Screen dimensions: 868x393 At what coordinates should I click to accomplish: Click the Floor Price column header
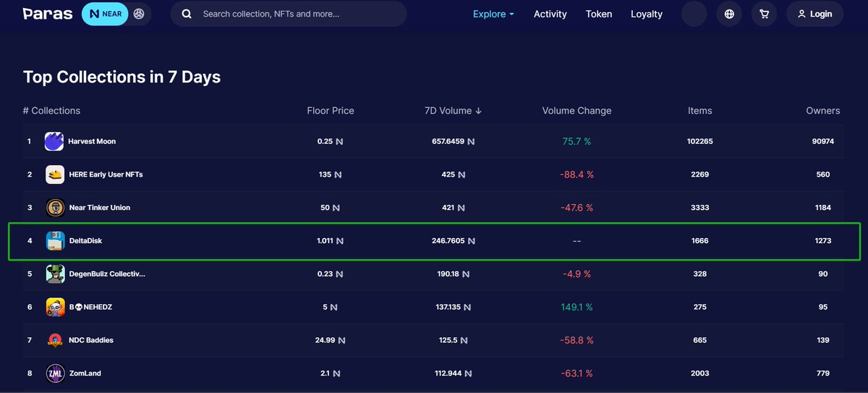(x=331, y=111)
